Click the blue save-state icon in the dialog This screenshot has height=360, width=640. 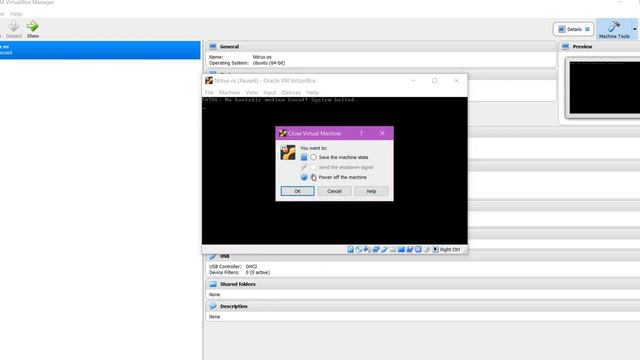(x=304, y=157)
